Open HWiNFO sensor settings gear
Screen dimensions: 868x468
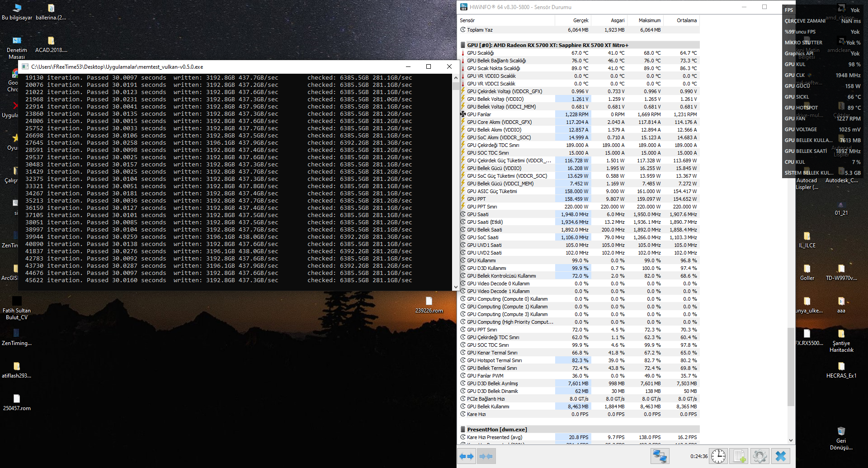(x=760, y=456)
